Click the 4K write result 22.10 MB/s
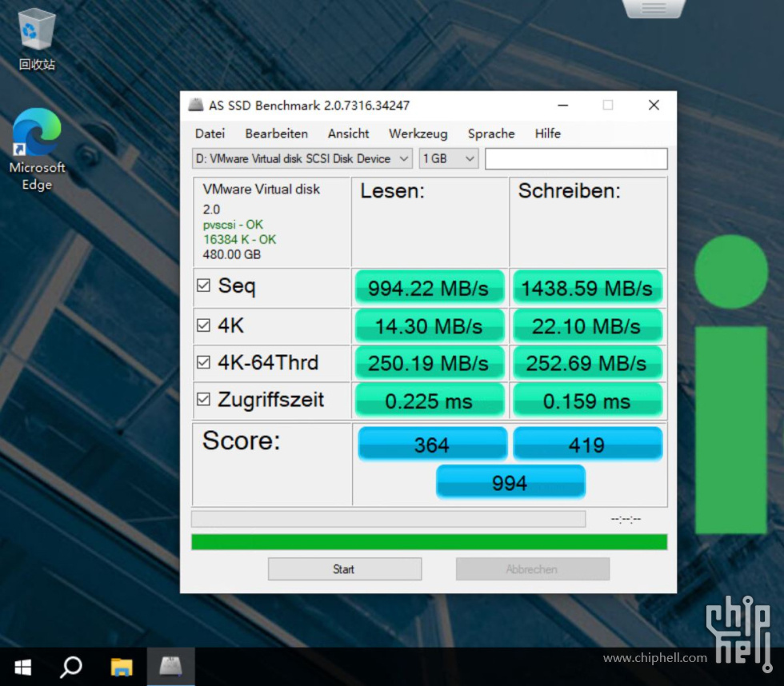Image resolution: width=784 pixels, height=686 pixels. [x=587, y=325]
